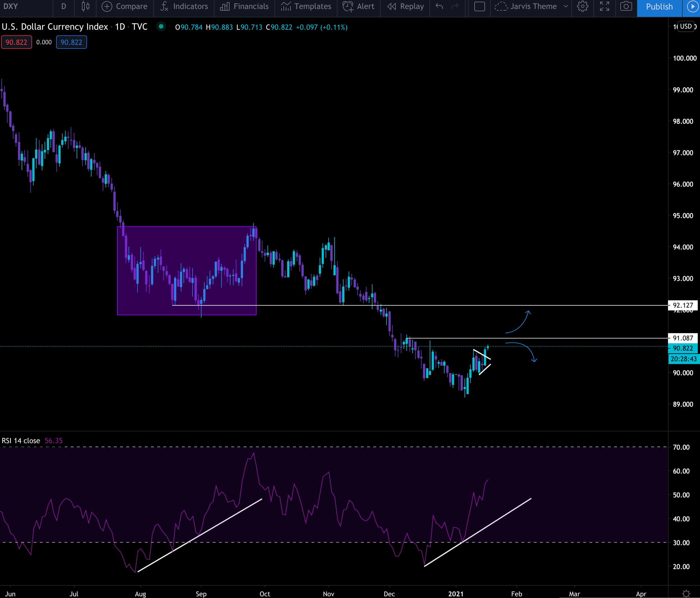Click the red 90.822 sell price box

point(16,42)
